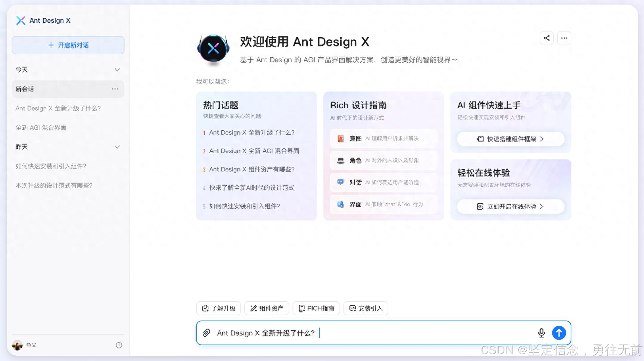
Task: Activate the microphone voice input icon
Action: coord(541,333)
